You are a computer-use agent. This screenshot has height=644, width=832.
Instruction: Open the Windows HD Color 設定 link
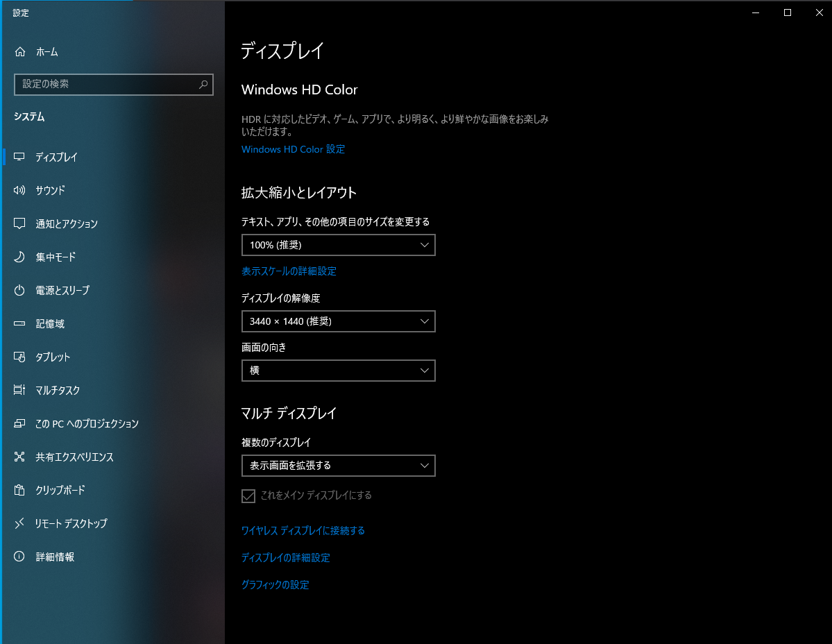tap(293, 149)
